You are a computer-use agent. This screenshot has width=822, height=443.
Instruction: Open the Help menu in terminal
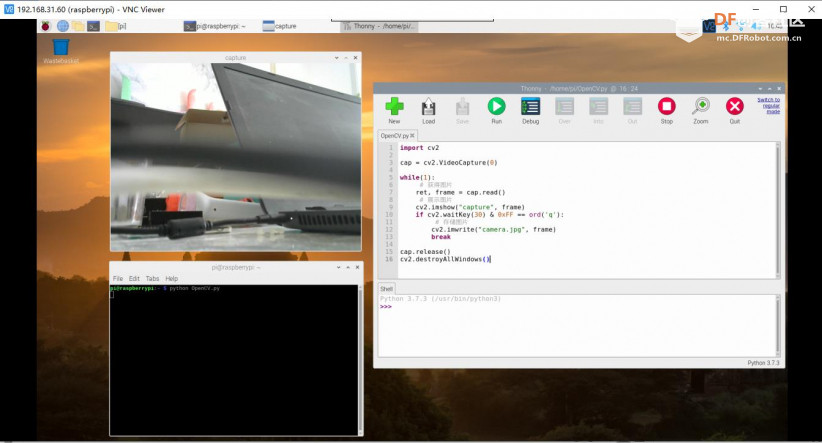[171, 278]
